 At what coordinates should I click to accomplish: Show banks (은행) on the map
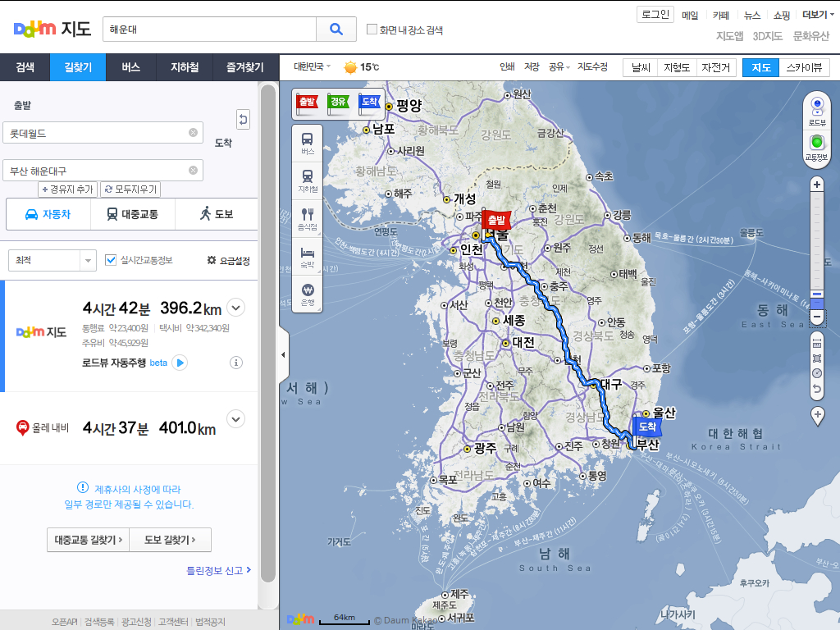308,294
